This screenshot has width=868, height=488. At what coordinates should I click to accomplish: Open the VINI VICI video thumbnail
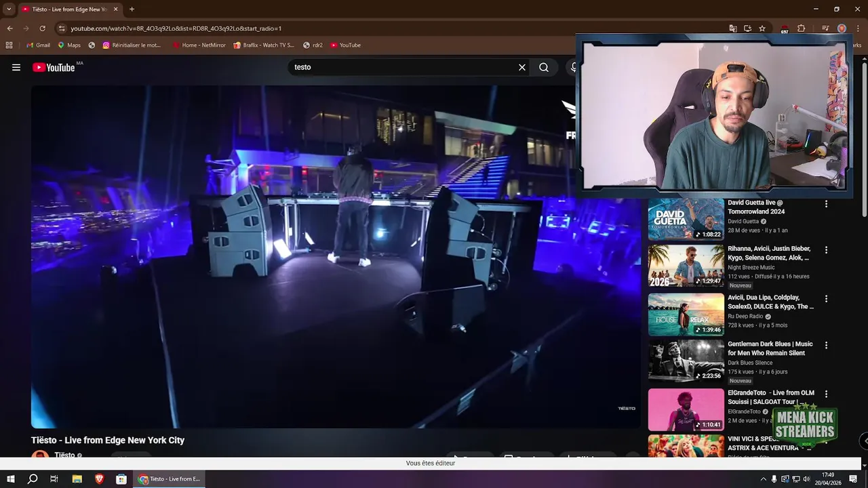coord(686,446)
